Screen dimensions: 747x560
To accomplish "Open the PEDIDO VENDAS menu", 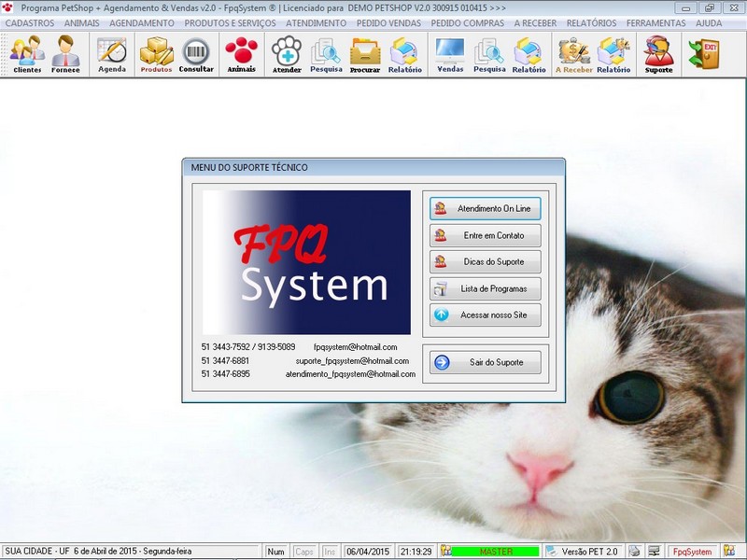I will click(x=388, y=22).
